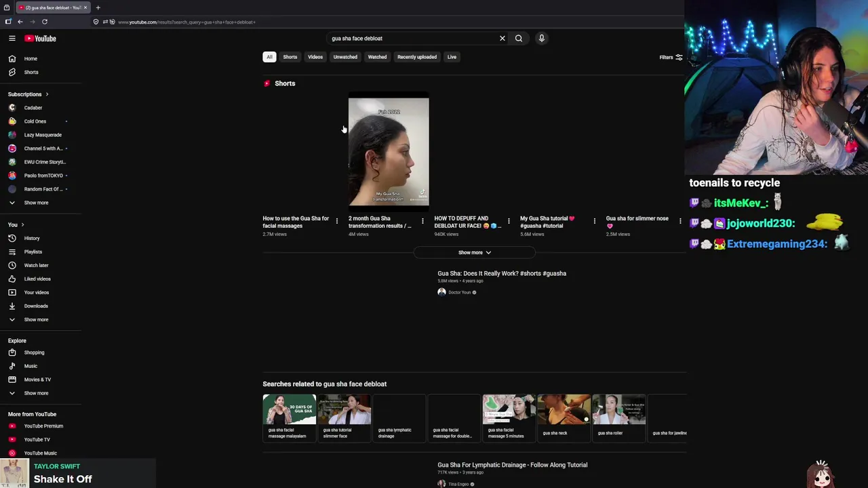The image size is (868, 488).
Task: Click the shield icon in address bar
Action: [96, 22]
